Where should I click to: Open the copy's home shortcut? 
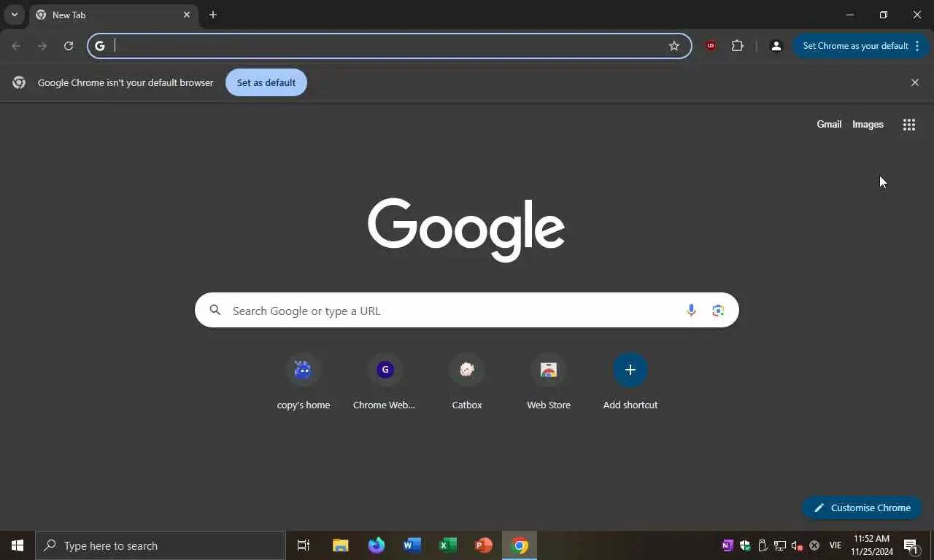pyautogui.click(x=304, y=382)
